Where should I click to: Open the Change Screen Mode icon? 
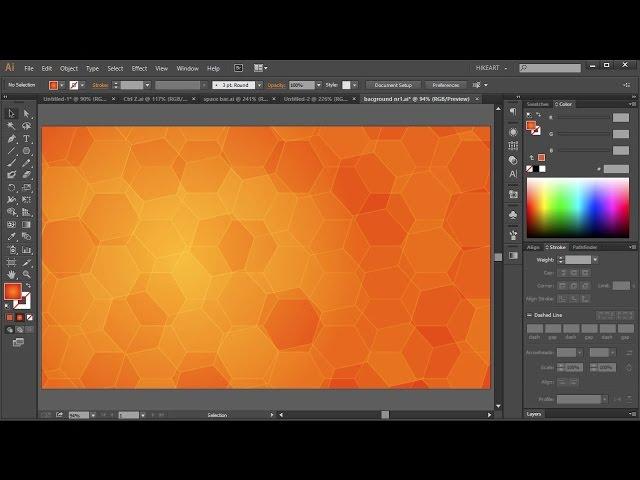18,342
